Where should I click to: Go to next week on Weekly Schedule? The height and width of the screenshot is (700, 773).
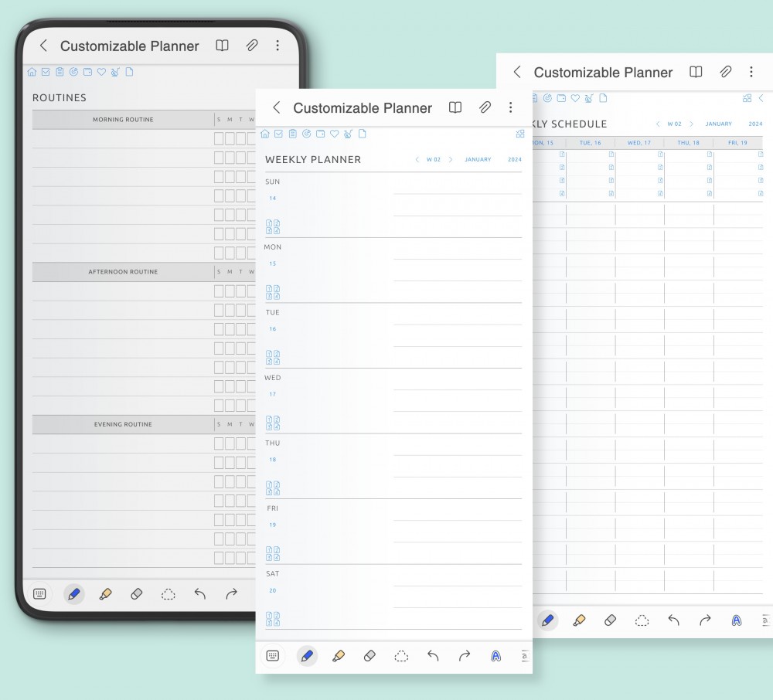pos(691,124)
